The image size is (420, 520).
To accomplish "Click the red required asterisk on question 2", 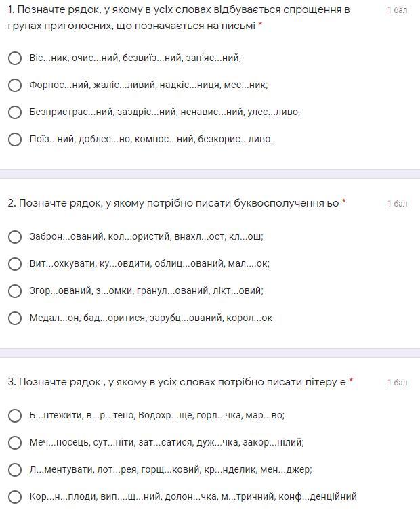I will click(x=344, y=202).
